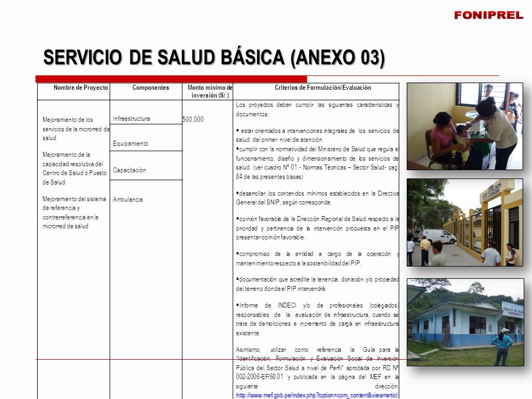Click the photo of yellow health center gate
532x399 pixels.
point(465,223)
